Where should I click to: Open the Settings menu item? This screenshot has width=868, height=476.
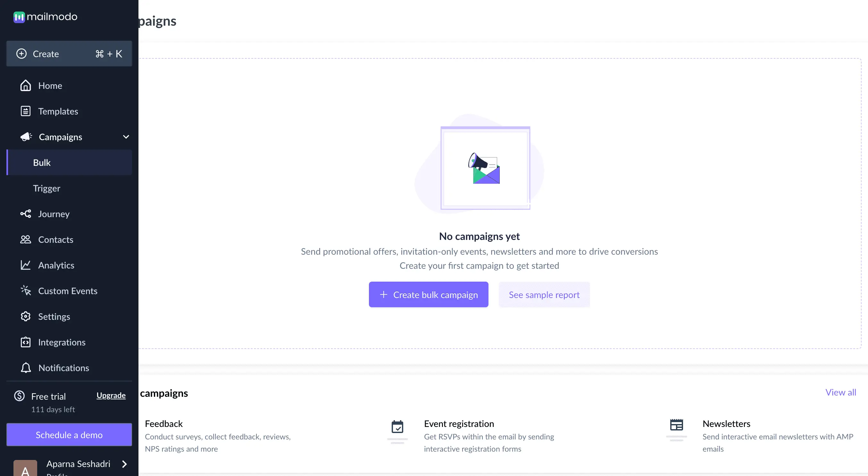54,317
